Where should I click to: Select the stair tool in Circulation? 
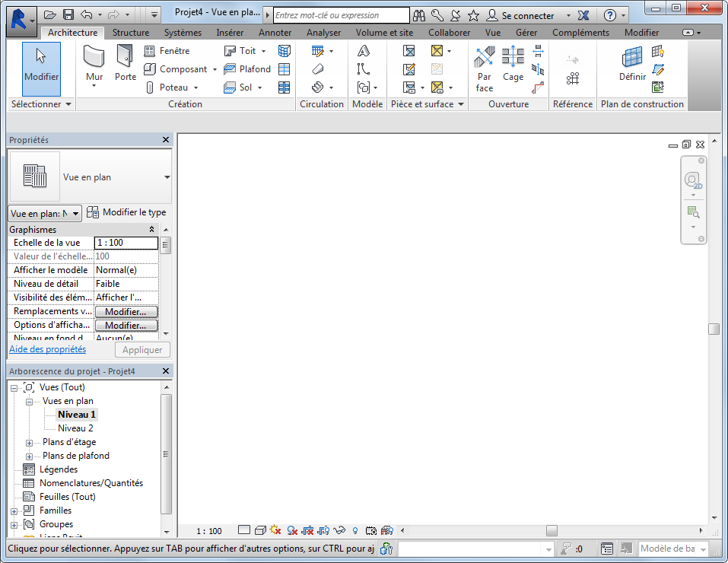(x=318, y=87)
